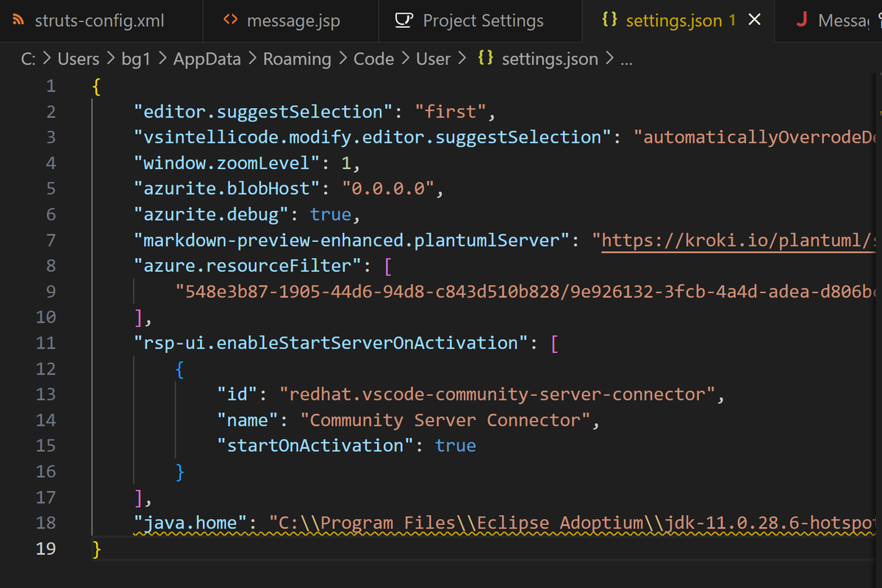Image resolution: width=882 pixels, height=588 pixels.
Task: Click the coffee cup icon on Project Settings tab
Action: click(x=404, y=20)
